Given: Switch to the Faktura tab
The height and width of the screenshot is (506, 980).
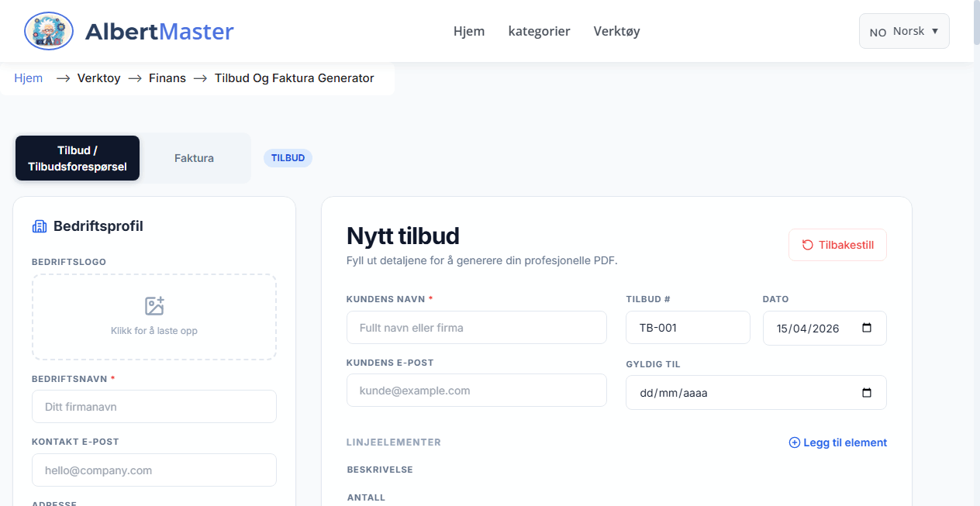Looking at the screenshot, I should 194,158.
